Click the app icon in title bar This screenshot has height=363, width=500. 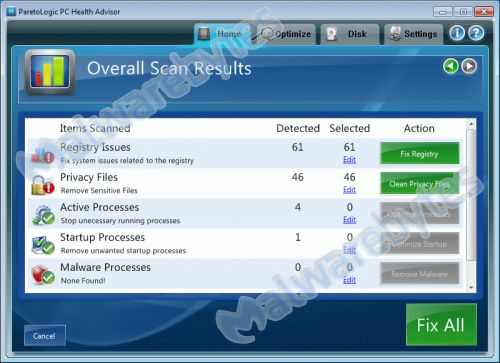point(11,12)
